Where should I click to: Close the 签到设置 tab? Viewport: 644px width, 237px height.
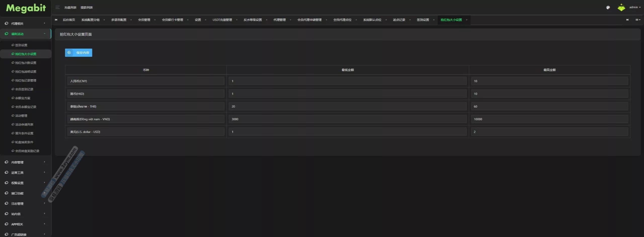click(434, 20)
